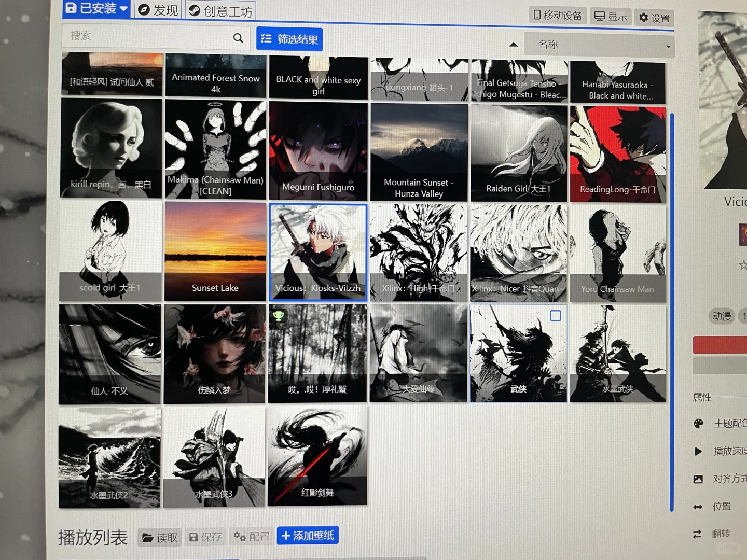Screen dimensions: 747x560
Task: Select the 仙人-不义 wallpaper
Action: coord(109,354)
